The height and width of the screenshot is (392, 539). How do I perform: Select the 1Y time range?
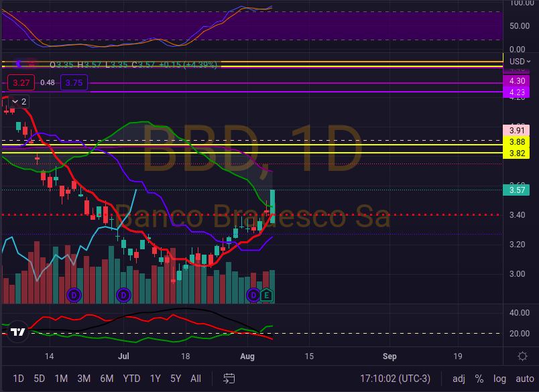coord(156,379)
